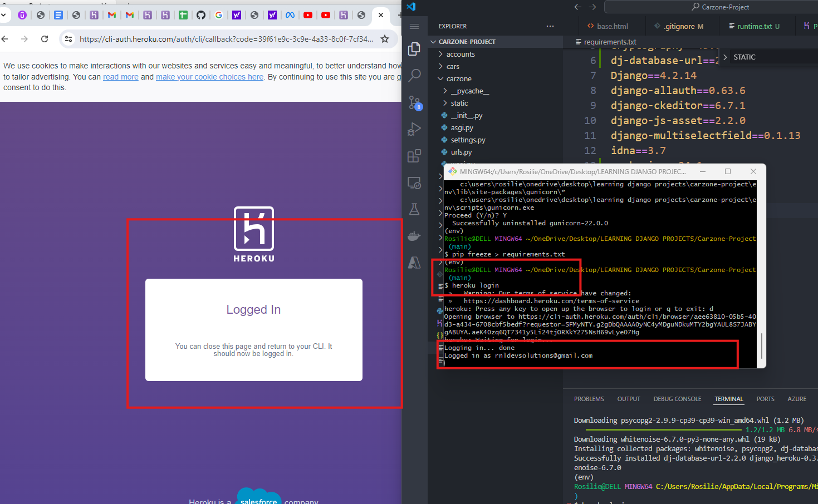Switch to the Meta browser tab
818x504 pixels.
(x=290, y=15)
